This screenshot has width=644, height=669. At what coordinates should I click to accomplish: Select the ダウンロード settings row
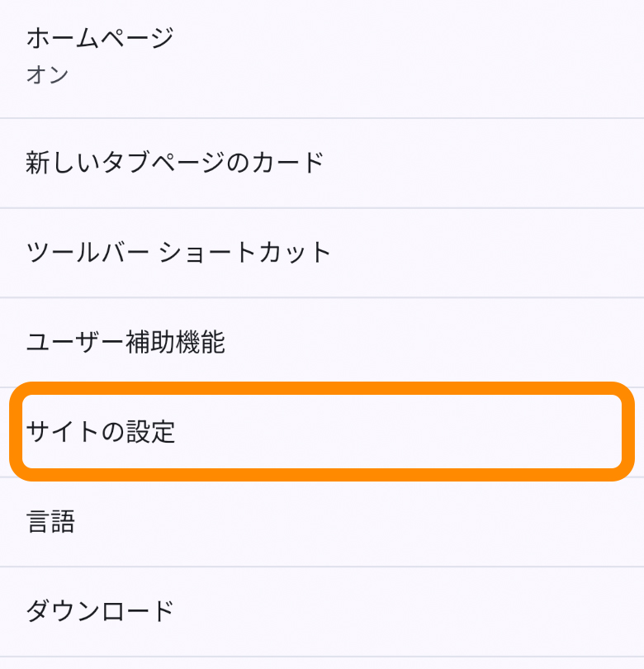click(x=322, y=611)
